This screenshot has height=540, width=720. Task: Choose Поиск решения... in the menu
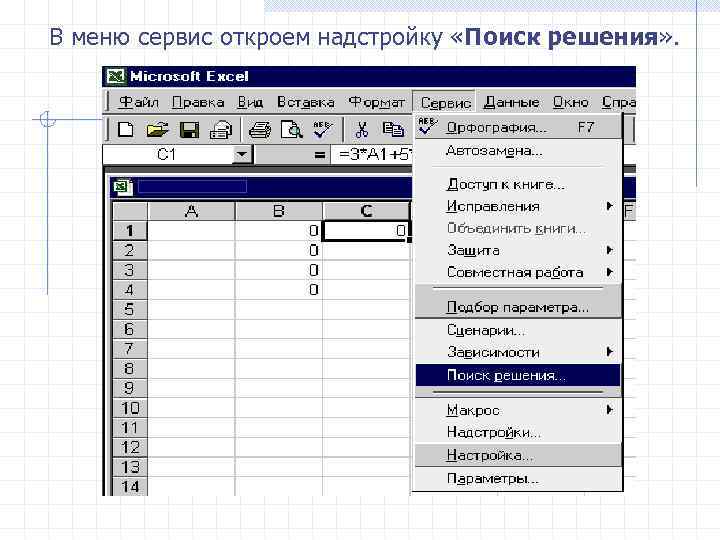(518, 375)
